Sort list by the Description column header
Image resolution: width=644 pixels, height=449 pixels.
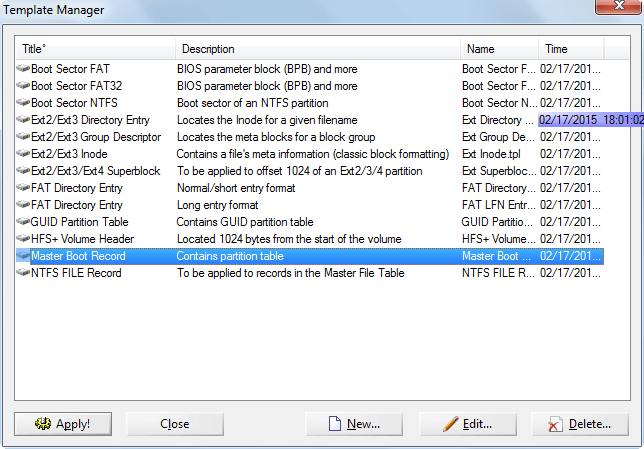point(318,48)
